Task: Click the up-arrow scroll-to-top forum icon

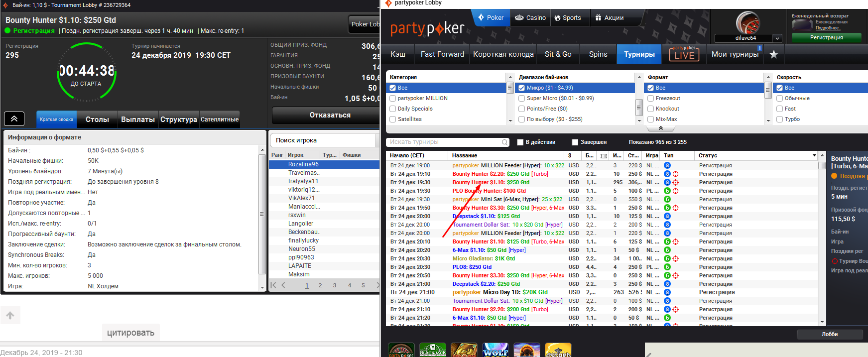Action: click(10, 315)
